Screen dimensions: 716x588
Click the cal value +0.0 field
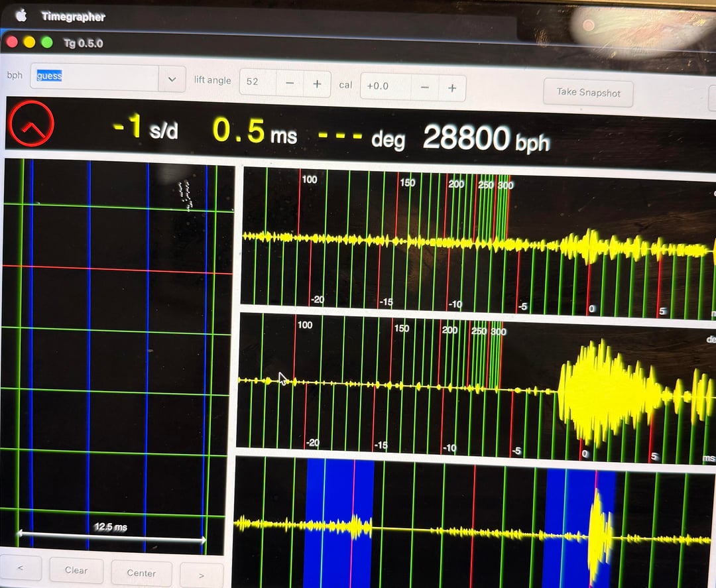(386, 86)
